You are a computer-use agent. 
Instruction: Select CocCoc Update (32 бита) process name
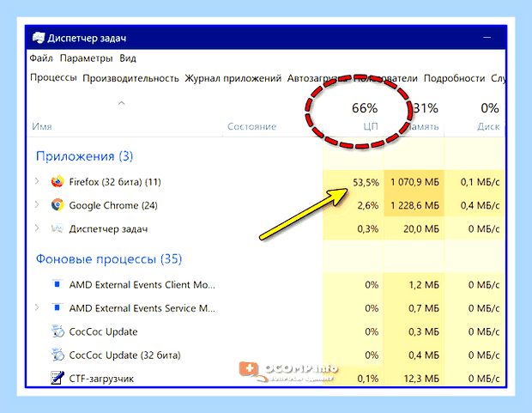pos(125,355)
